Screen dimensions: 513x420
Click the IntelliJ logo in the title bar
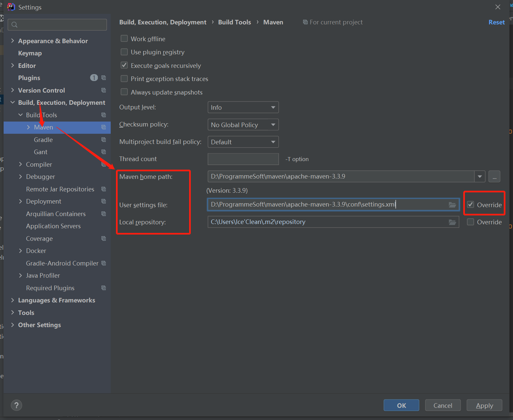pyautogui.click(x=11, y=7)
